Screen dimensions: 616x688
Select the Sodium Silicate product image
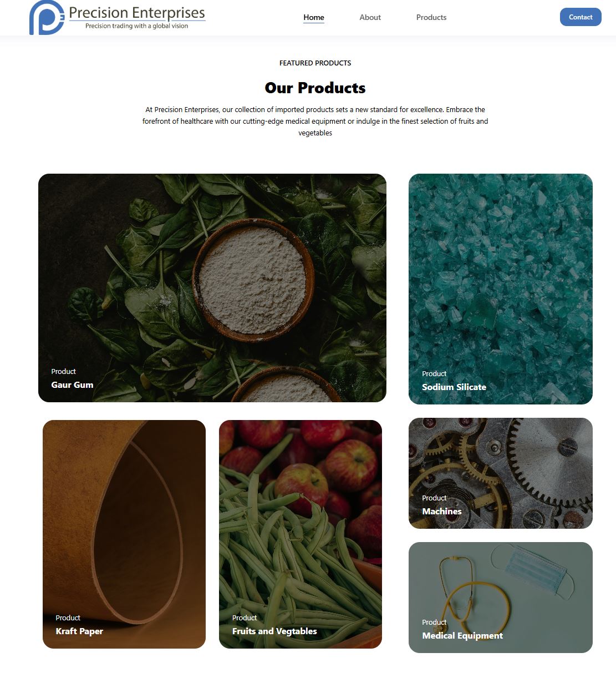coord(501,289)
